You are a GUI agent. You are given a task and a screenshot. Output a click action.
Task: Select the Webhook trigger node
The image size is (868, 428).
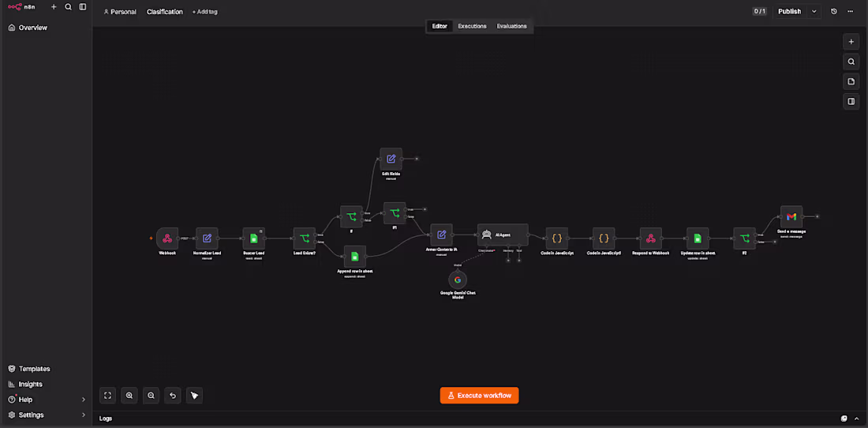click(x=167, y=238)
